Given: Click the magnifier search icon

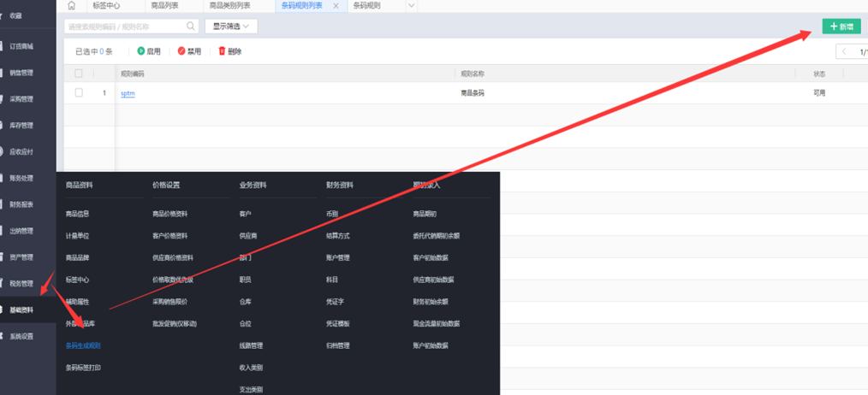Looking at the screenshot, I should coord(191,27).
